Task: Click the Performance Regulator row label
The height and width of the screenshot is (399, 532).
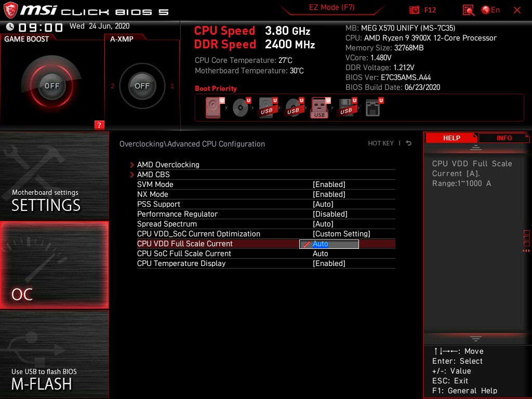Action: coord(177,214)
